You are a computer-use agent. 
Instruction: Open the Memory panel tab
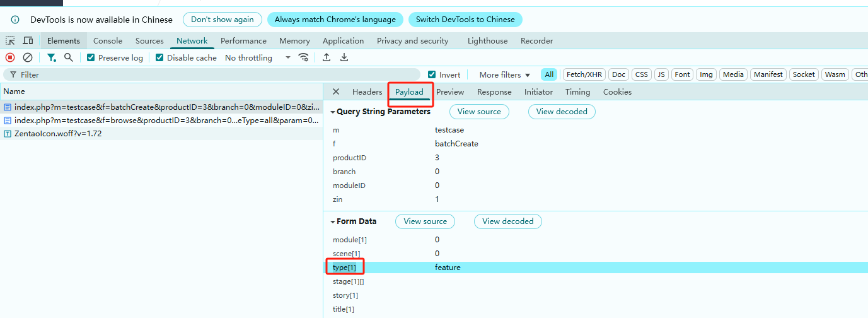[294, 41]
